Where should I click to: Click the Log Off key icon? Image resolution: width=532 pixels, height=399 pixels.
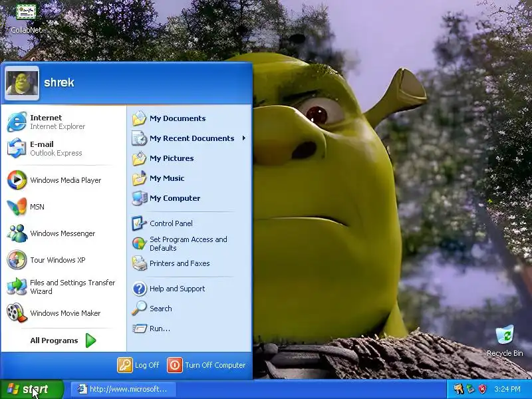(x=125, y=365)
